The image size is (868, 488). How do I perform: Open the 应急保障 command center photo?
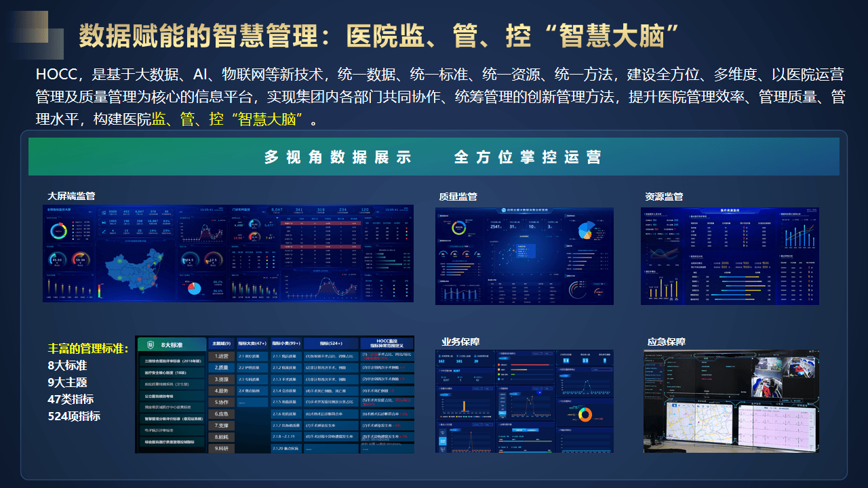click(732, 401)
